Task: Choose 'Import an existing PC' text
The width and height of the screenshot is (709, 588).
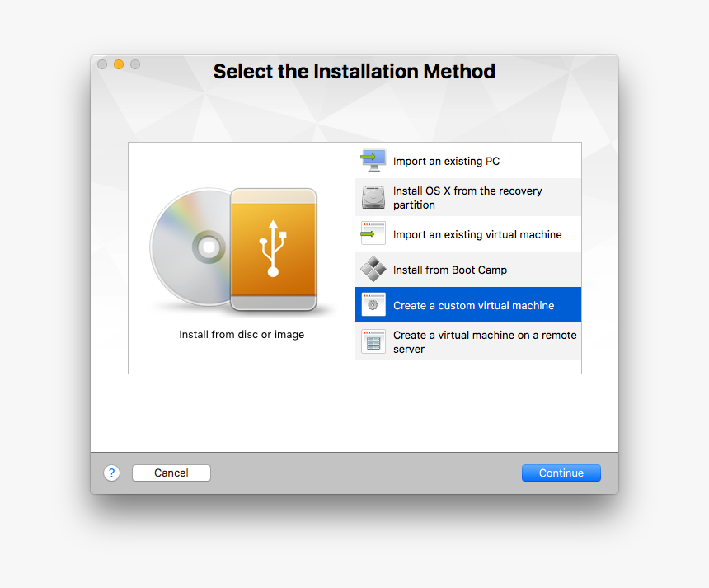Action: pyautogui.click(x=446, y=161)
